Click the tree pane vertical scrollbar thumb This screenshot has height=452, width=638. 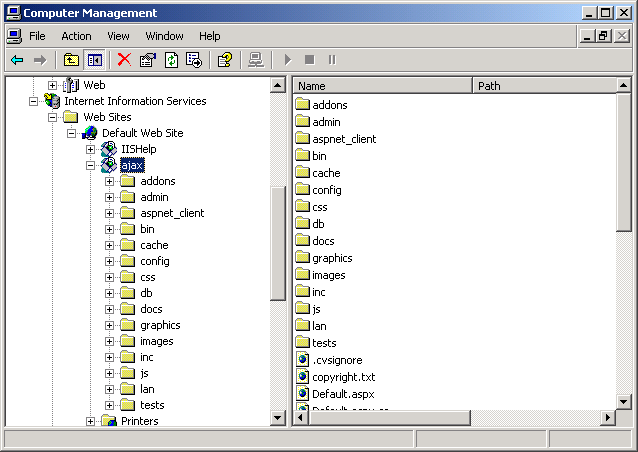[278, 242]
